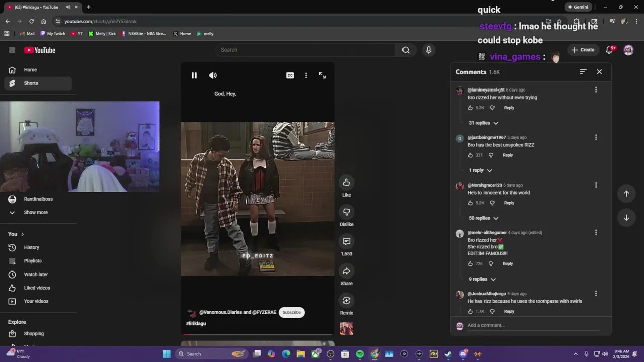Image resolution: width=644 pixels, height=362 pixels.
Task: Click the Create button
Action: [583, 50]
